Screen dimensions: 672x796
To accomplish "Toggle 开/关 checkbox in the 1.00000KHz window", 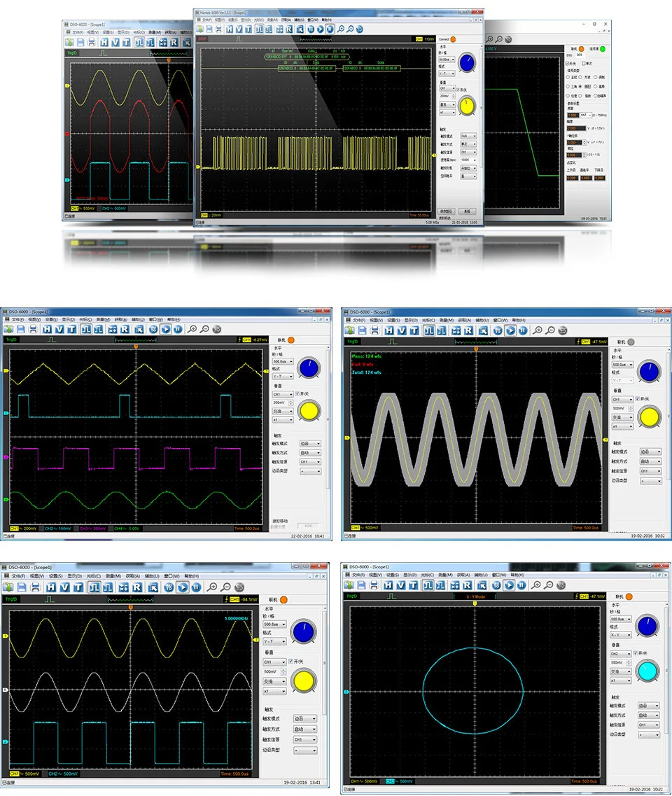I will click(x=290, y=662).
